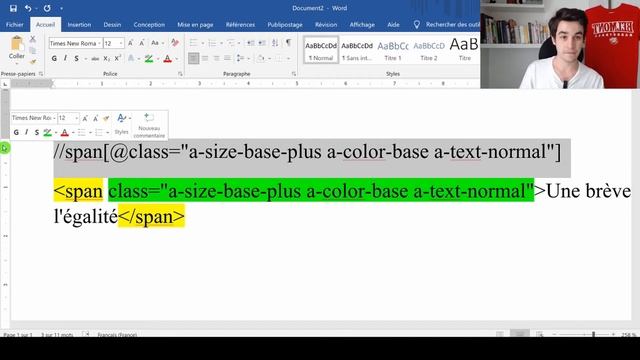Open the Aide tab

click(x=393, y=24)
